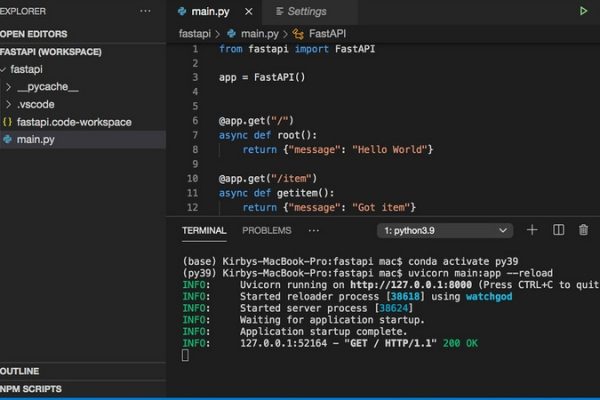The height and width of the screenshot is (400, 600).
Task: Click 200 OK status in terminal
Action: coord(460,343)
